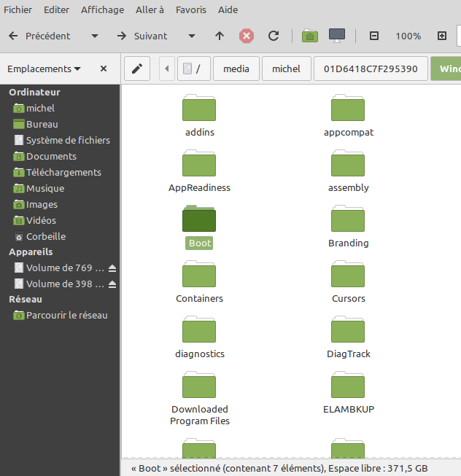Select the ELAMBKUP folder
This screenshot has height=476, width=461.
348,392
